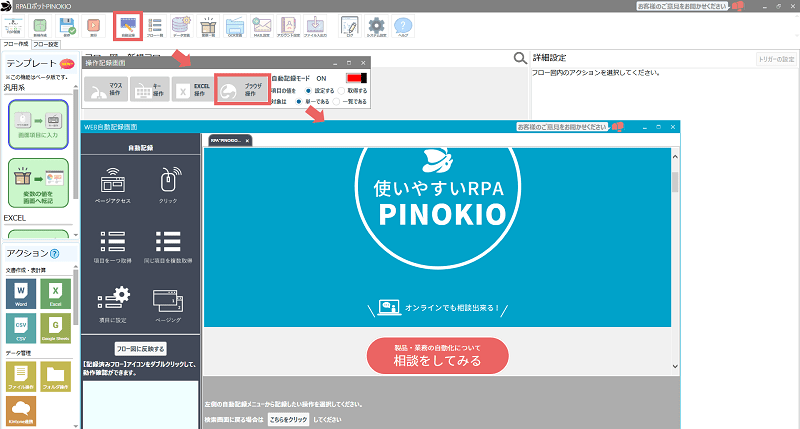
Task: Switch to the フロー設定 tab
Action: coord(46,44)
